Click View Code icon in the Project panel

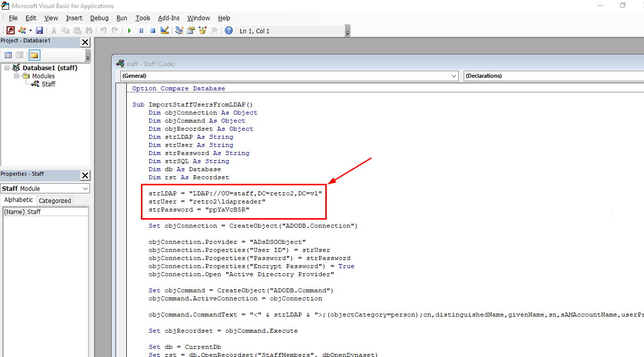(8, 55)
